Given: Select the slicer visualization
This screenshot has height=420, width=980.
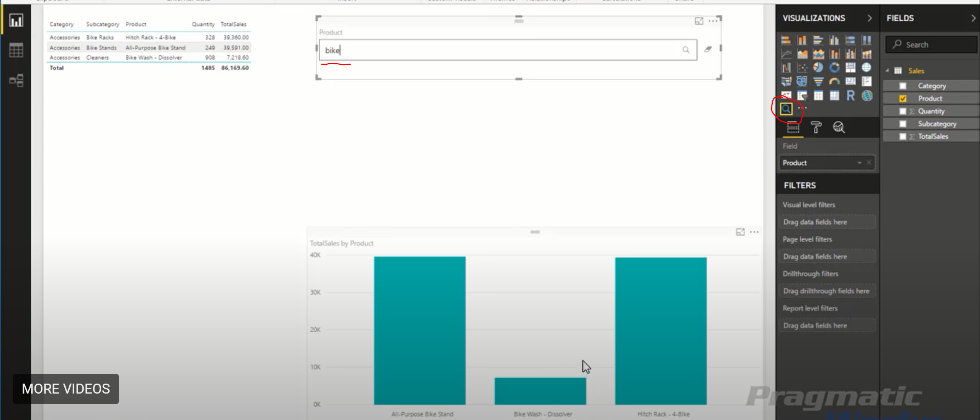Looking at the screenshot, I should 802,95.
